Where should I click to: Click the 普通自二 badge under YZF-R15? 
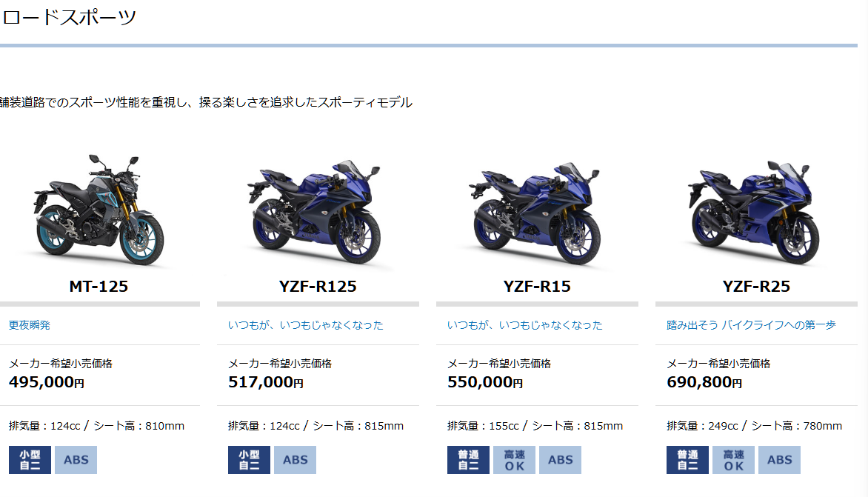[x=468, y=460]
